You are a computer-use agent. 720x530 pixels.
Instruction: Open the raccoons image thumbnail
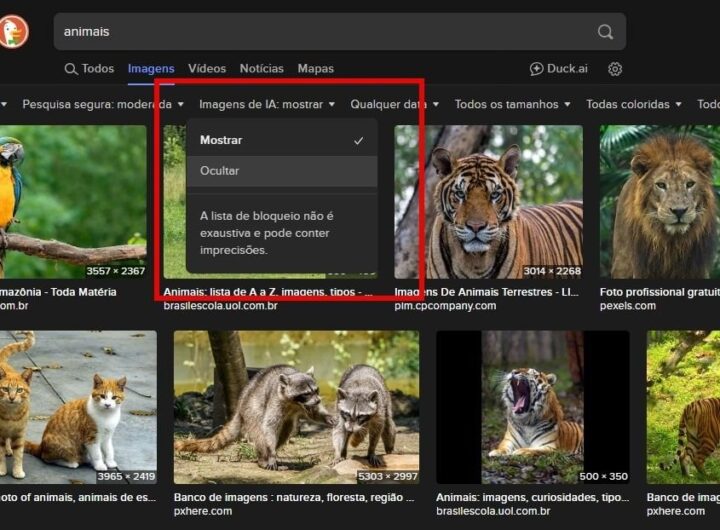(x=296, y=407)
